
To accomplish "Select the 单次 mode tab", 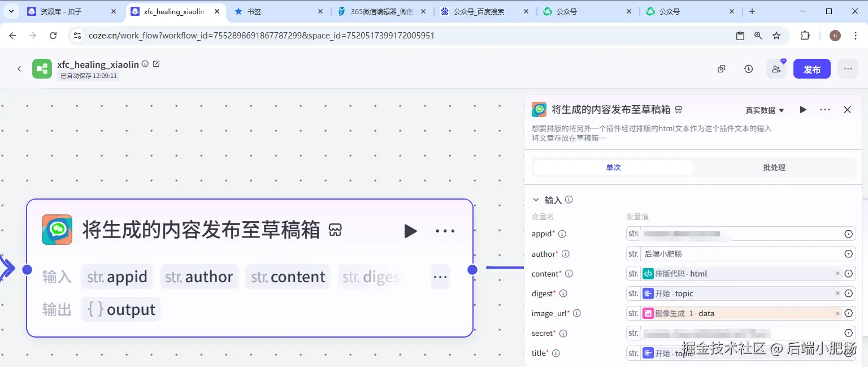I will (613, 167).
